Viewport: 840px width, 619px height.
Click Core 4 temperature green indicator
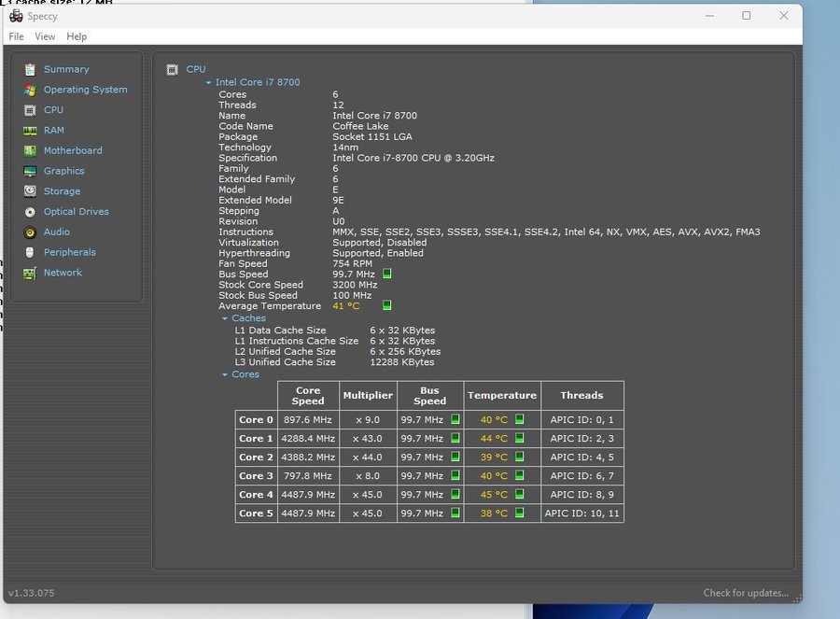click(519, 494)
